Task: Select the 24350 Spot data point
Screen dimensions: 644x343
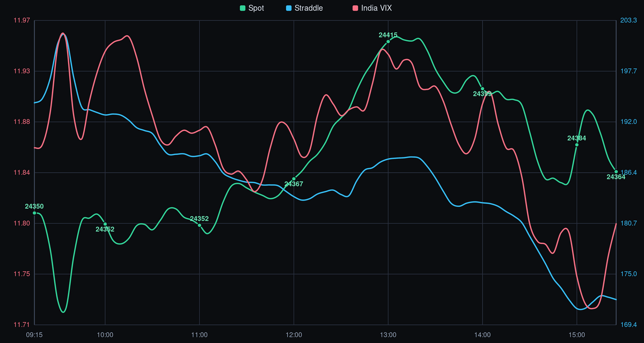Action: 34,213
